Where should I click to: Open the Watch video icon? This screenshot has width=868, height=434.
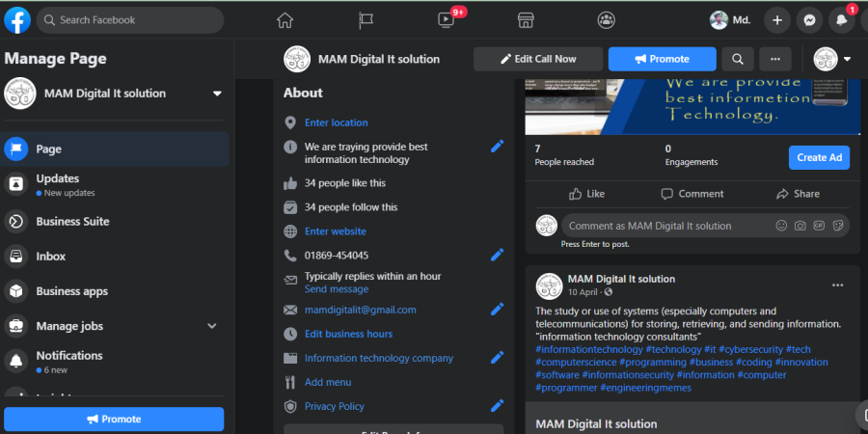point(446,20)
